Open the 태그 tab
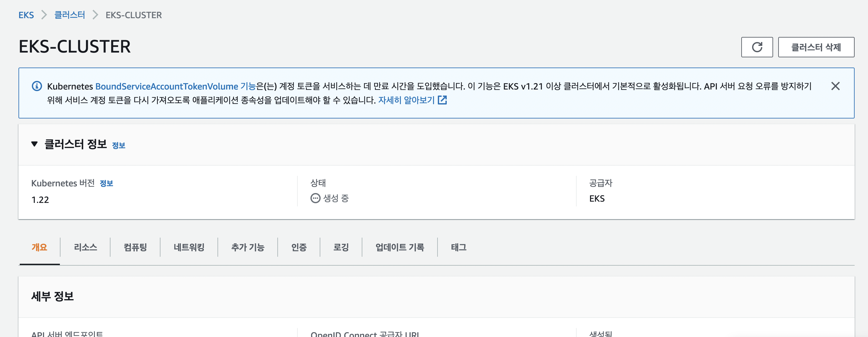 [459, 247]
